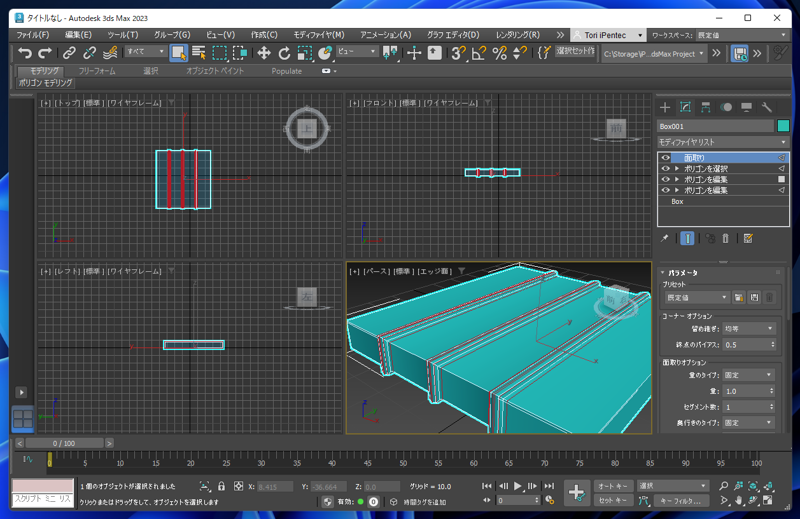Pick the Rectangular Selection Region tool
The image size is (800, 519).
click(219, 53)
